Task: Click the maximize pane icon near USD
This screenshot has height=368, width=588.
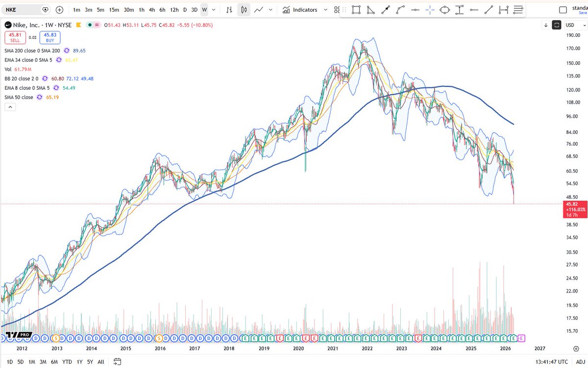Action: pyautogui.click(x=557, y=24)
